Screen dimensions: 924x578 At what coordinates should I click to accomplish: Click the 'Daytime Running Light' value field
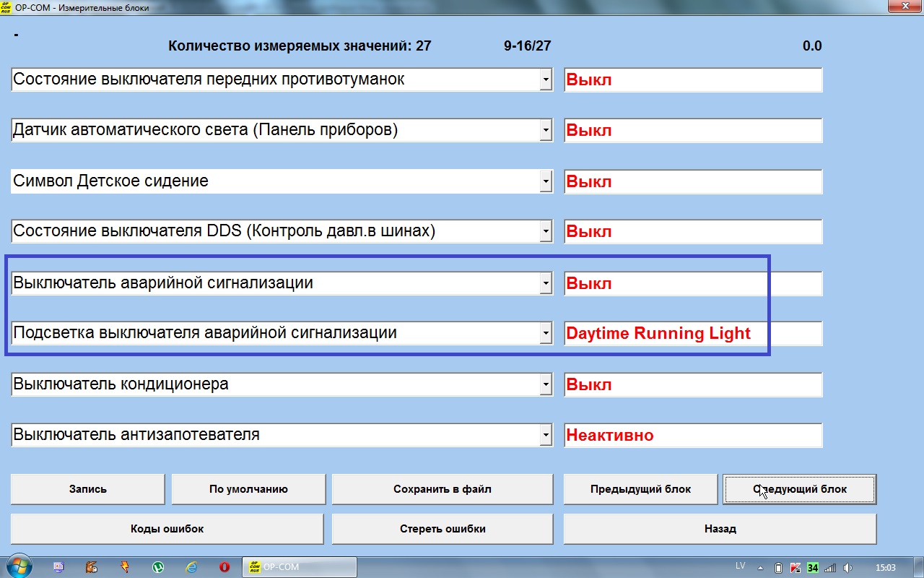tap(692, 334)
